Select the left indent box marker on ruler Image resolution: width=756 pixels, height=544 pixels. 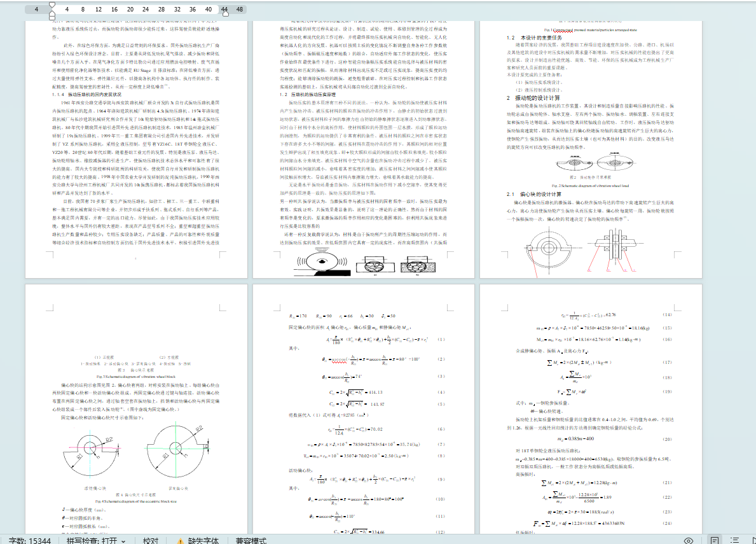coord(52,17)
